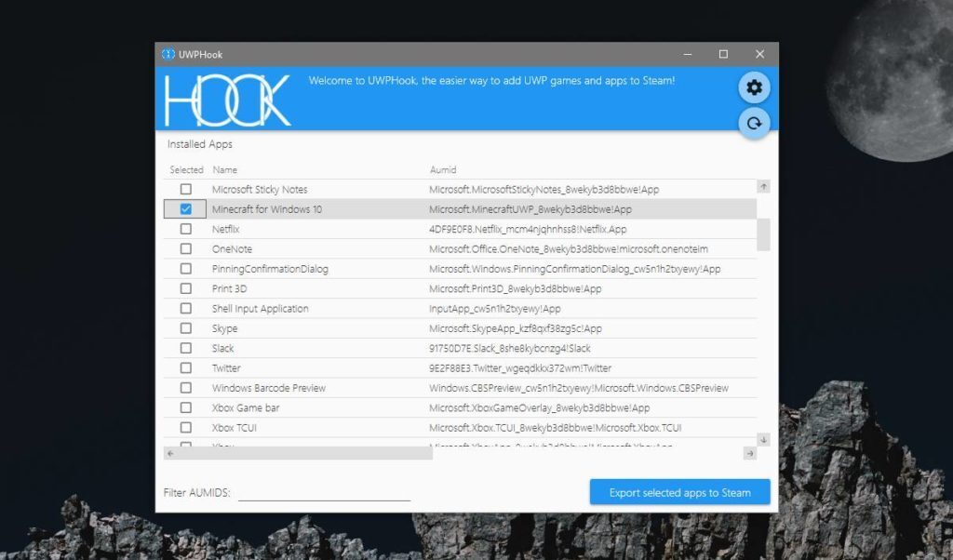This screenshot has width=953, height=560.
Task: Check the Netflix checkbox
Action: point(185,229)
